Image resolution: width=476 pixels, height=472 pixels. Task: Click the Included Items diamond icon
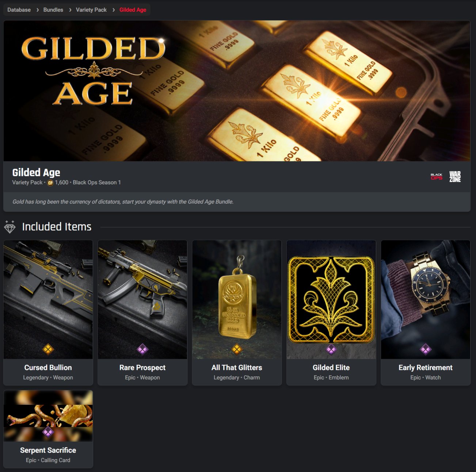10,227
